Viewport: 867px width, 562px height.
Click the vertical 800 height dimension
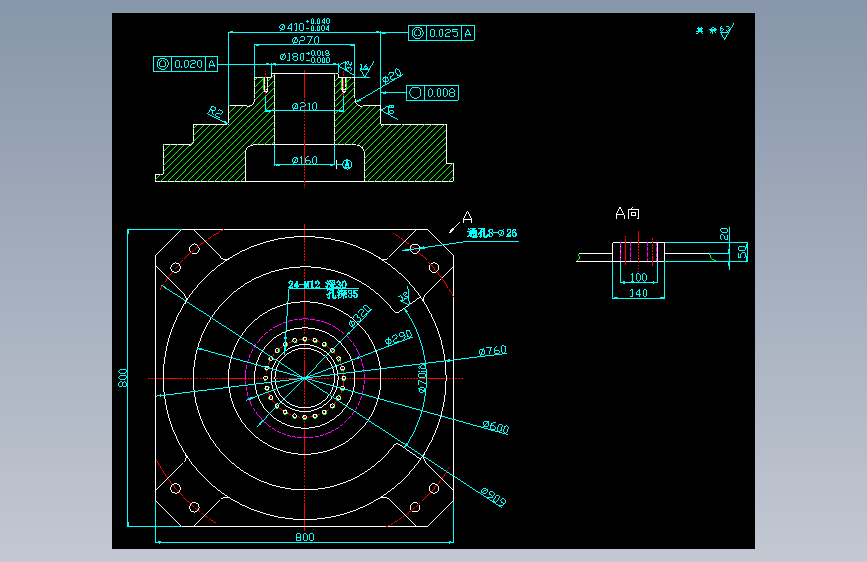(123, 378)
